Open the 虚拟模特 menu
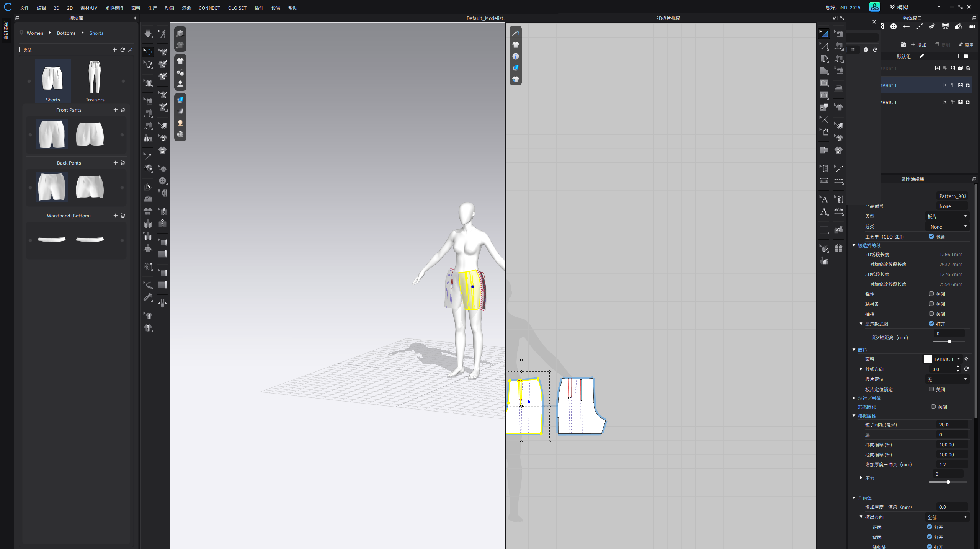Image resolution: width=980 pixels, height=549 pixels. (x=114, y=8)
